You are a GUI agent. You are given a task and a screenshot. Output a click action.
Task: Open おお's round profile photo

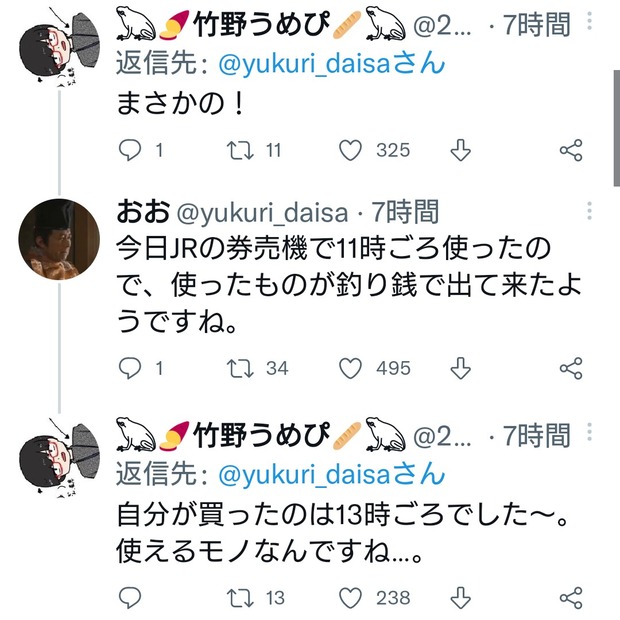tap(59, 239)
